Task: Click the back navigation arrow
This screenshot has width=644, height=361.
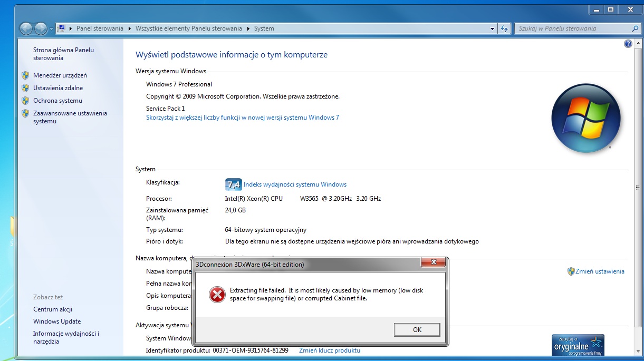Action: click(x=26, y=28)
